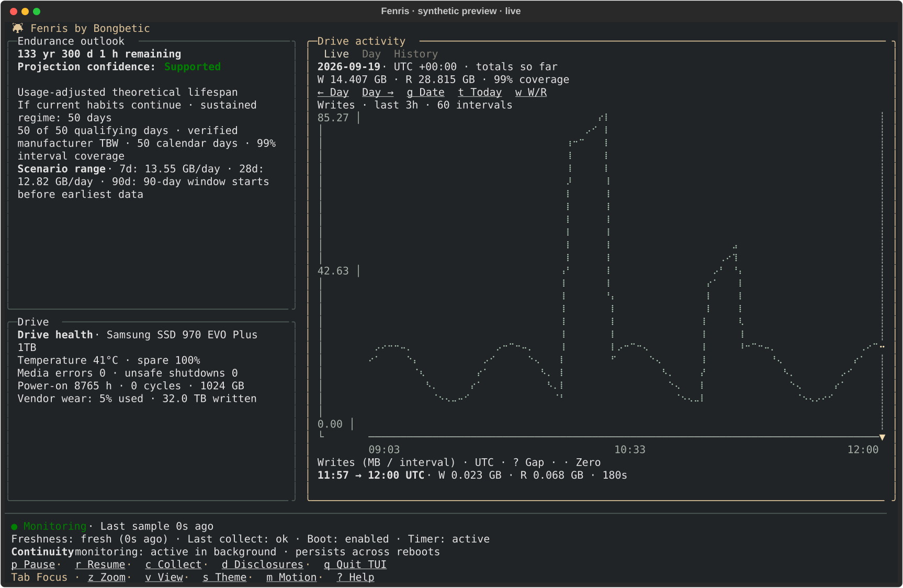Jump to t Today
Image resolution: width=903 pixels, height=588 pixels.
click(x=480, y=93)
